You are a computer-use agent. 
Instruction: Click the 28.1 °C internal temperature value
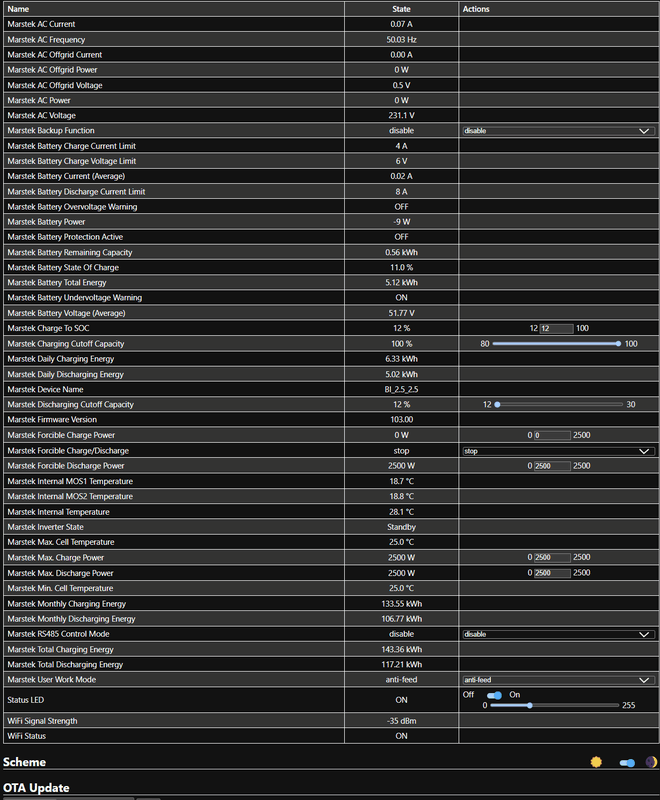tap(401, 512)
